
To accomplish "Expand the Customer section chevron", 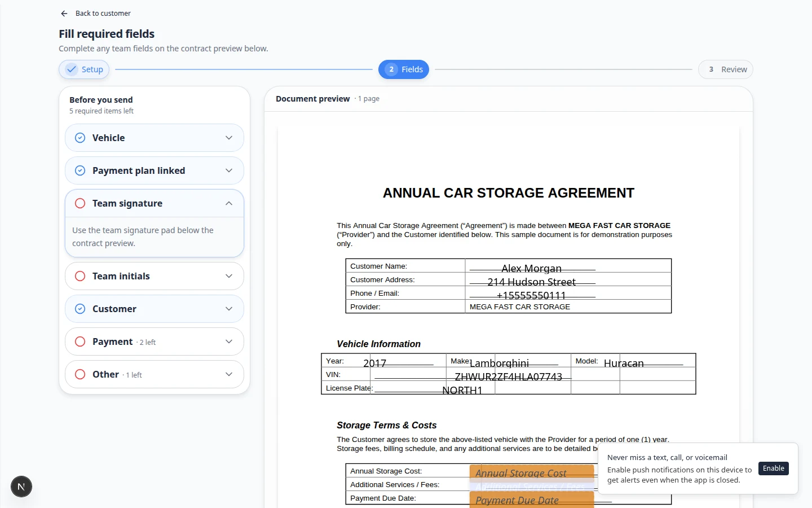I will (x=229, y=309).
